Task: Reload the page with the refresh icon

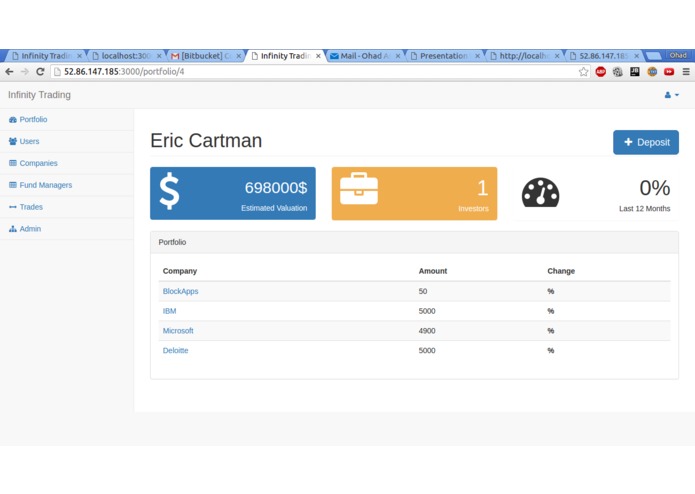Action: [40, 71]
